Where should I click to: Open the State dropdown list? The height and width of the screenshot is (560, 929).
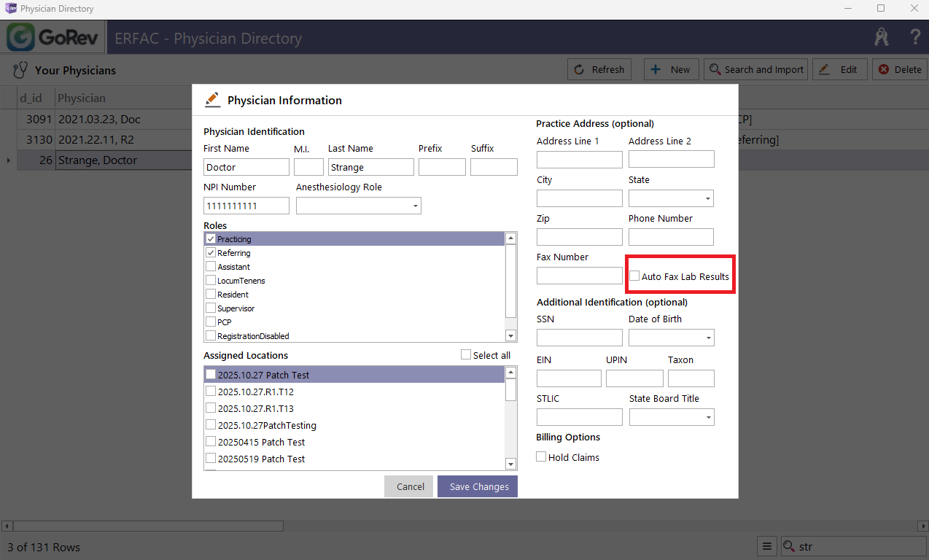tap(708, 198)
